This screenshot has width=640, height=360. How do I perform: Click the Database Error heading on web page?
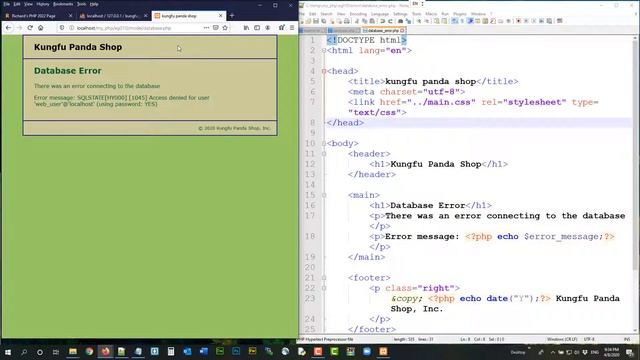(x=68, y=71)
